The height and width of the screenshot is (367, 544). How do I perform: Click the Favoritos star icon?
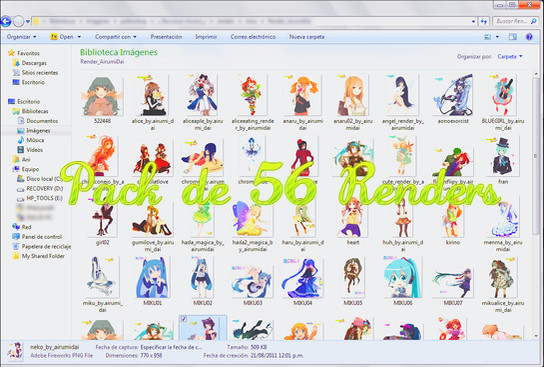click(x=11, y=53)
